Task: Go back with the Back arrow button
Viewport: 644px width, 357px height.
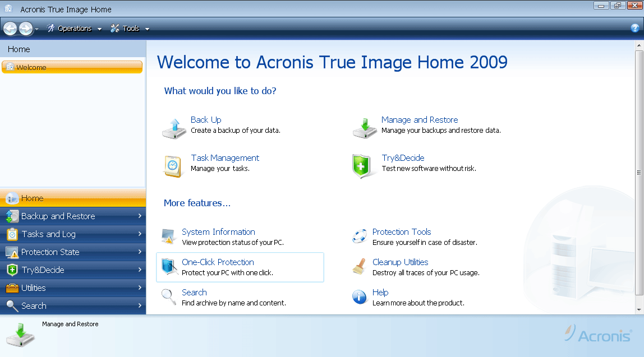Action: [x=10, y=29]
